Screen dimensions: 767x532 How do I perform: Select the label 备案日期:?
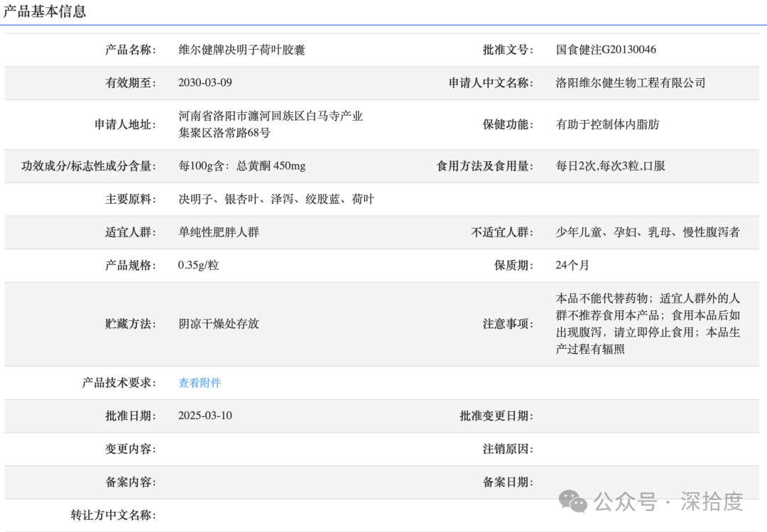(x=508, y=482)
